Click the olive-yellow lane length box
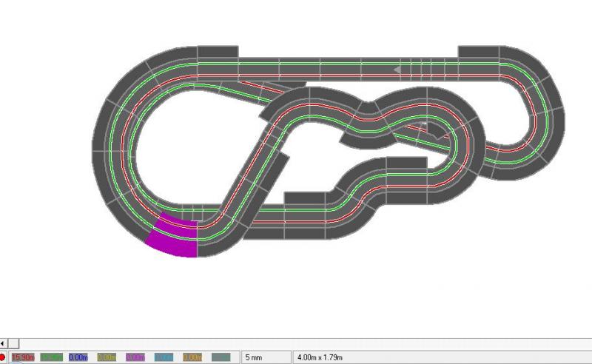This screenshot has width=592, height=364. (108, 357)
